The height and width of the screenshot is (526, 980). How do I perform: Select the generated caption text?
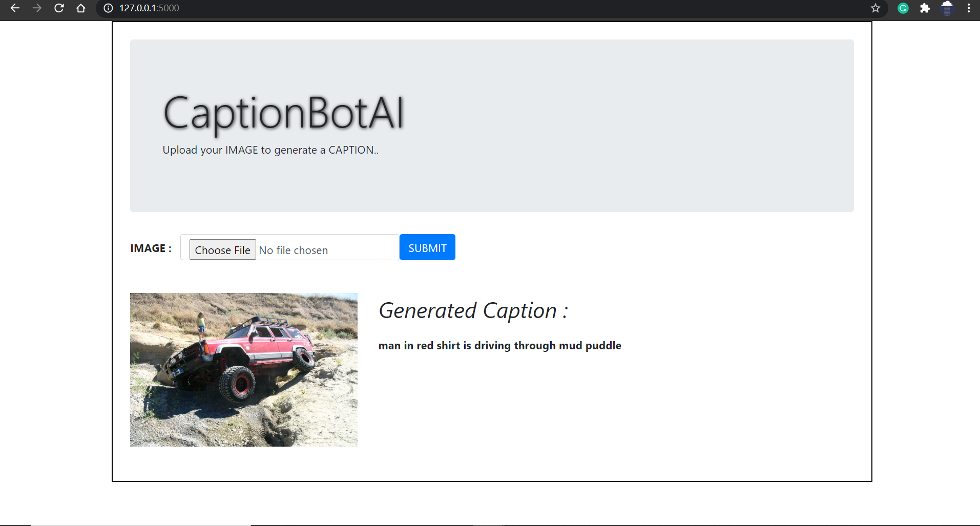[499, 345]
